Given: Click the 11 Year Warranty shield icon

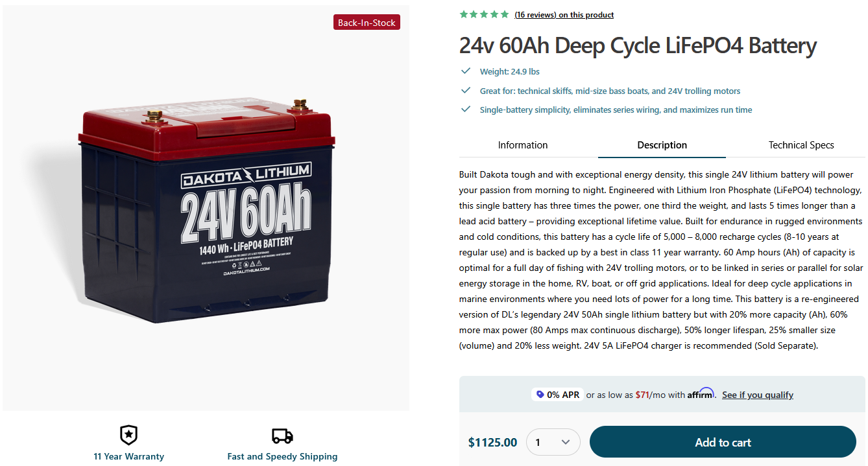Looking at the screenshot, I should [128, 435].
